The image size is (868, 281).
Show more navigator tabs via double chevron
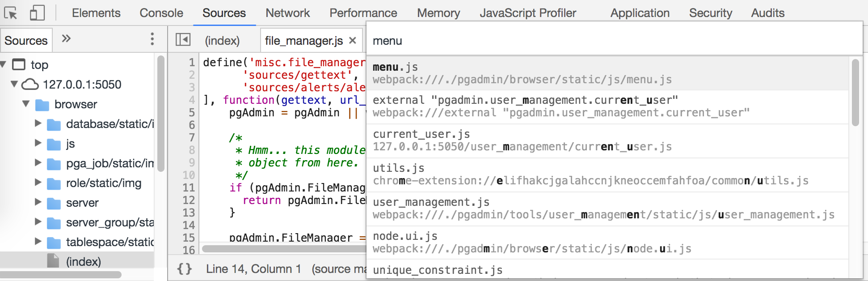[x=66, y=38]
